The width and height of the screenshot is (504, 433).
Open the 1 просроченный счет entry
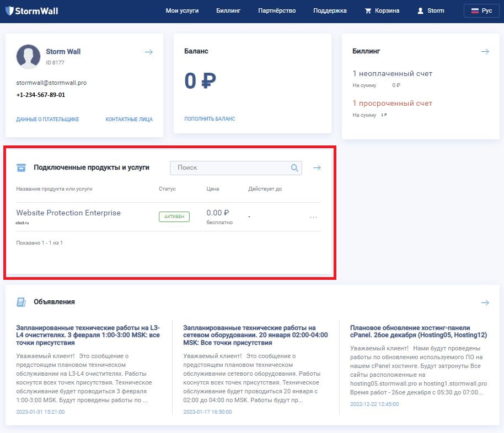pos(392,104)
